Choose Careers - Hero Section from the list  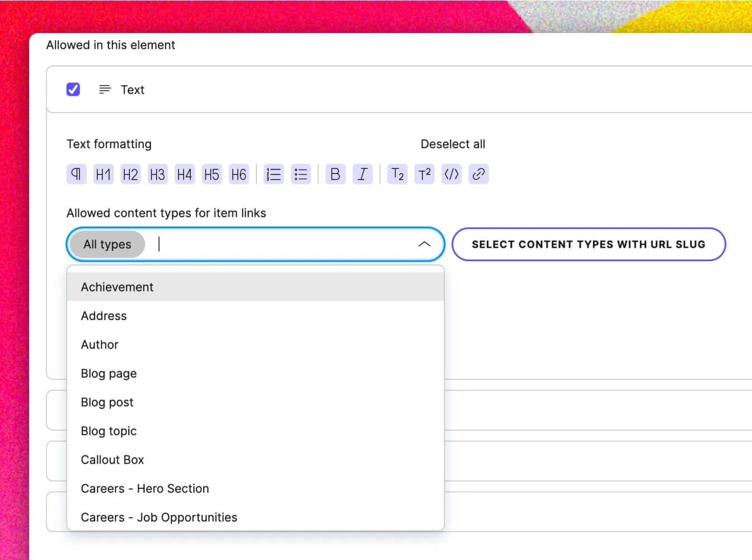pos(144,488)
